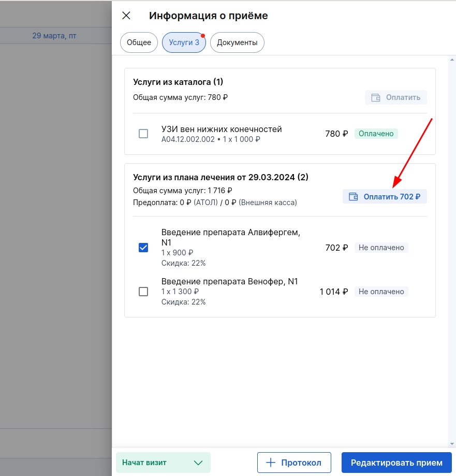
Task: Switch to the Общее tab
Action: 139,42
